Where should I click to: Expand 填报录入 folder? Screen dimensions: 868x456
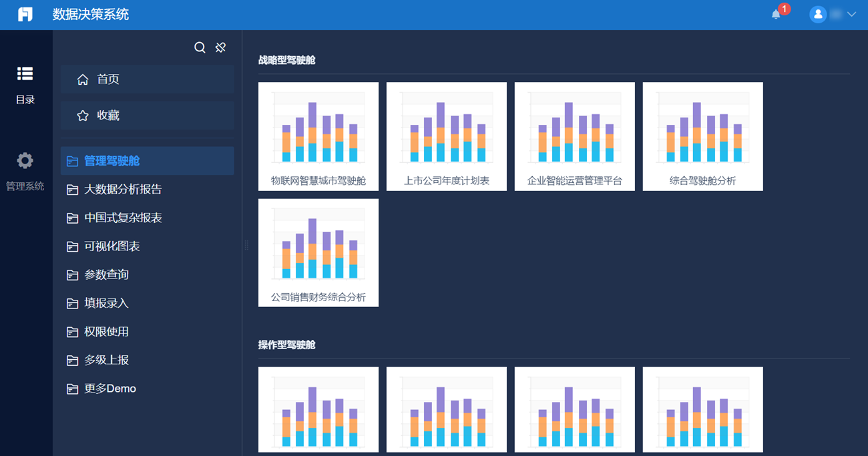tap(147, 303)
